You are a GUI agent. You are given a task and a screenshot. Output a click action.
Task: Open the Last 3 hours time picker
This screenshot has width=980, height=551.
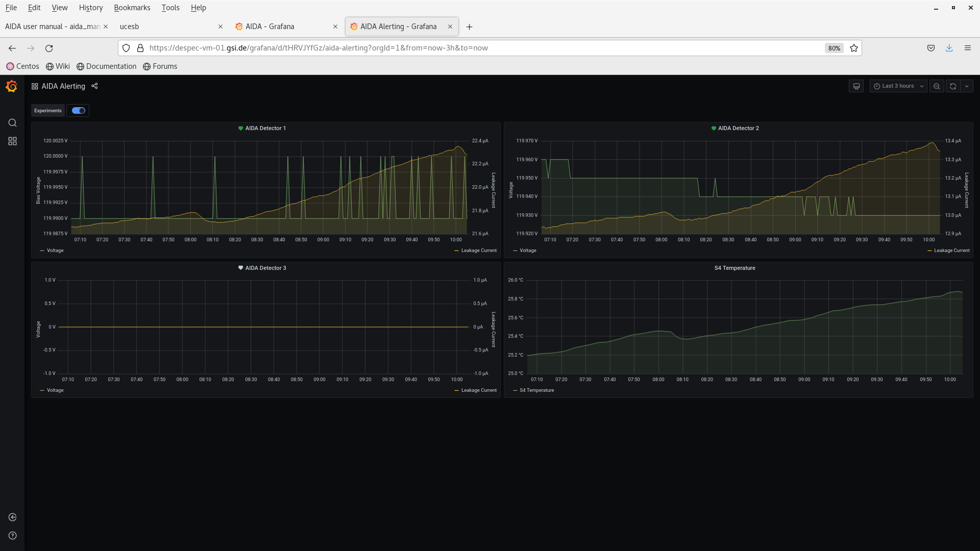[898, 86]
